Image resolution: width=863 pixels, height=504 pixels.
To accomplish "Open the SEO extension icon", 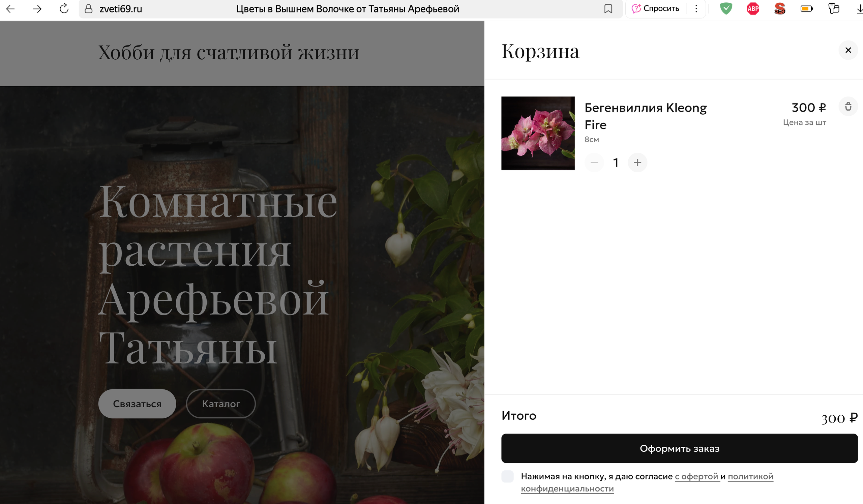I will pos(779,9).
